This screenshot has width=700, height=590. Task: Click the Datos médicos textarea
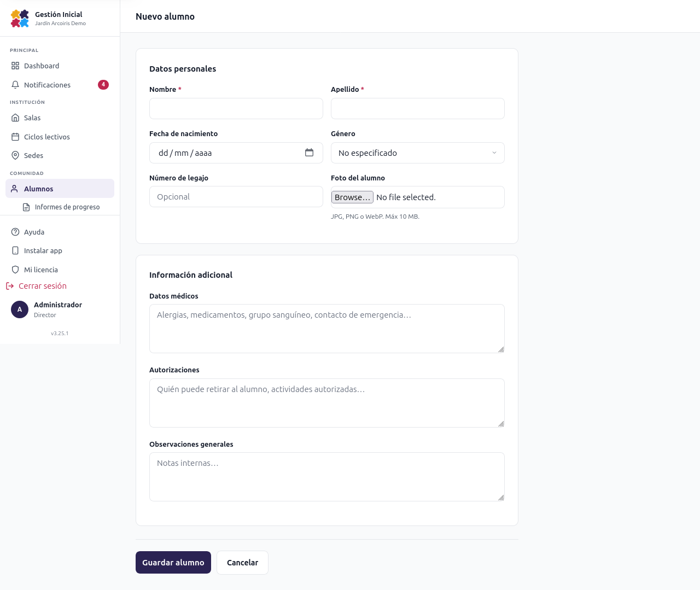pos(327,329)
